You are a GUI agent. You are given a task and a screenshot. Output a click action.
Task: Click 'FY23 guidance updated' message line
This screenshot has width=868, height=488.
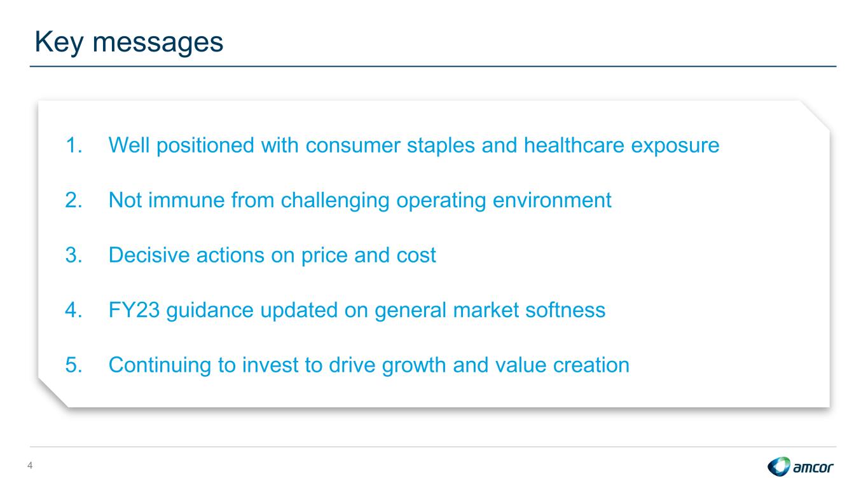357,310
